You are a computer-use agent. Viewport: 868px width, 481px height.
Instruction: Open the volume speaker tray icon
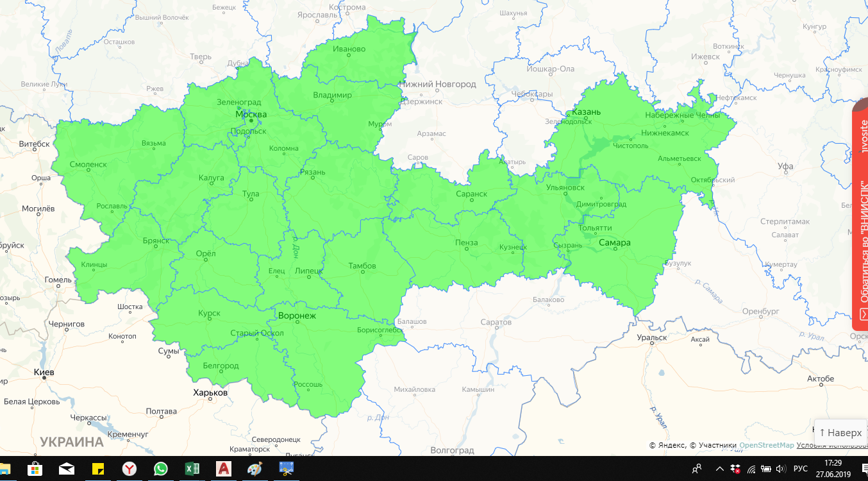pyautogui.click(x=780, y=469)
